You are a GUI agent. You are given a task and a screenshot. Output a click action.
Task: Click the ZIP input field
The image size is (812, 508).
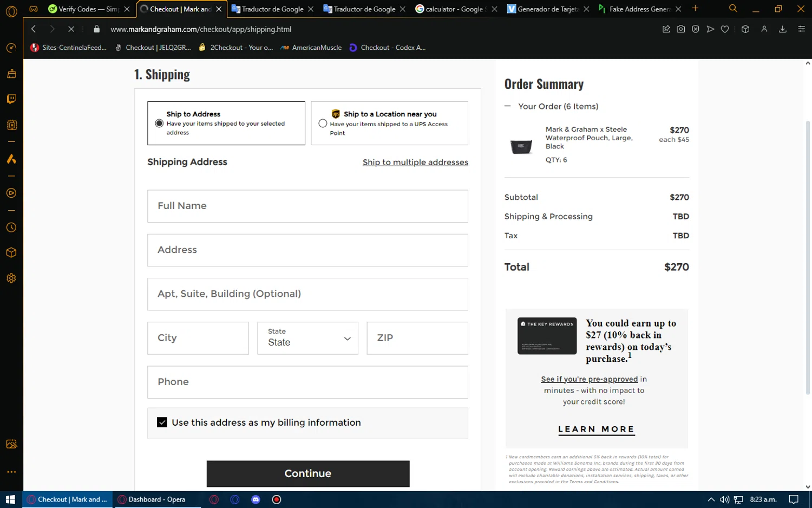click(417, 338)
